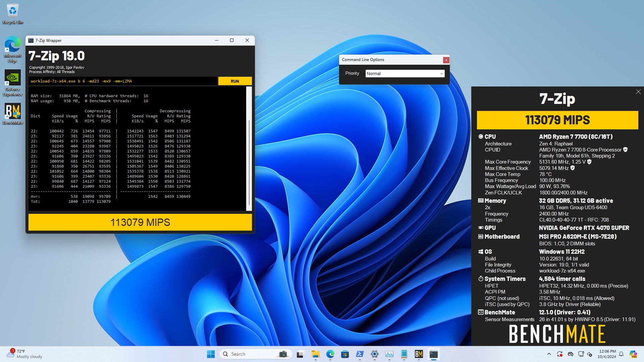Viewport: 644px width, 362px height.
Task: Click the verified shield next to Max Core Frequency
Action: [x=589, y=162]
